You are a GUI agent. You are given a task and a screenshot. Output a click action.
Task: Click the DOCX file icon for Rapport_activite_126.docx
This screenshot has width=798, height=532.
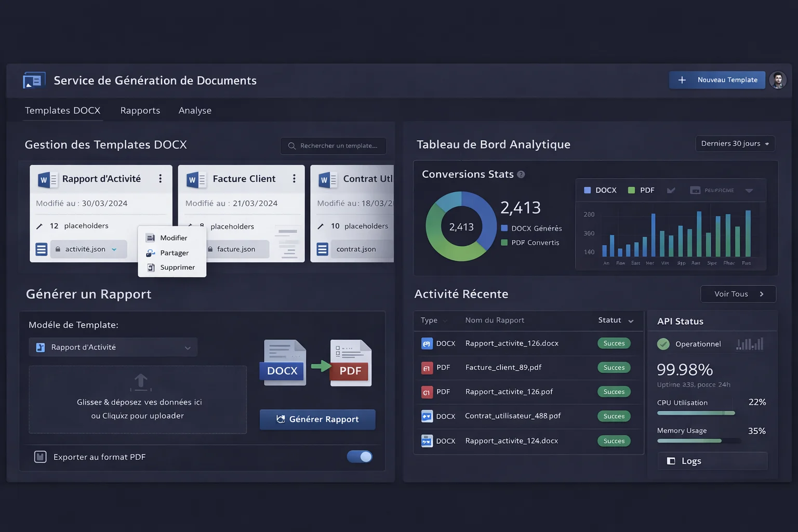click(x=427, y=343)
